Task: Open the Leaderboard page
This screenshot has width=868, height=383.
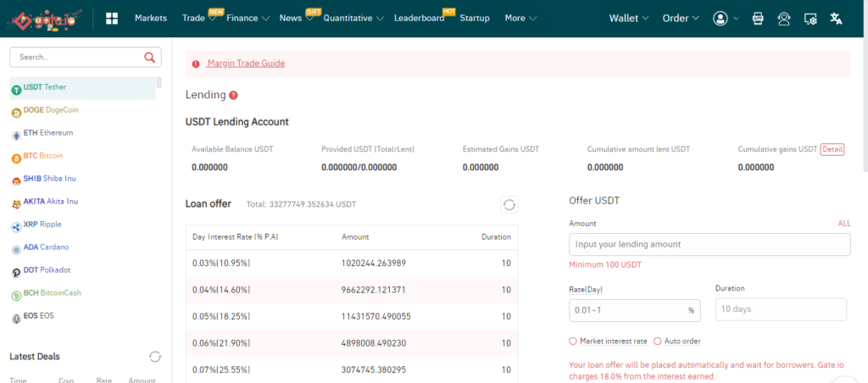Action: coord(419,19)
